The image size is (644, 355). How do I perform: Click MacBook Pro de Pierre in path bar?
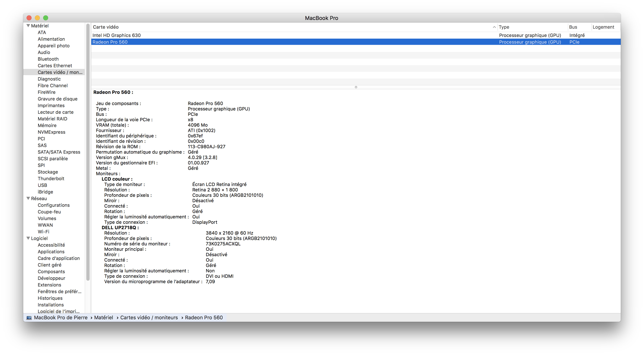(61, 317)
